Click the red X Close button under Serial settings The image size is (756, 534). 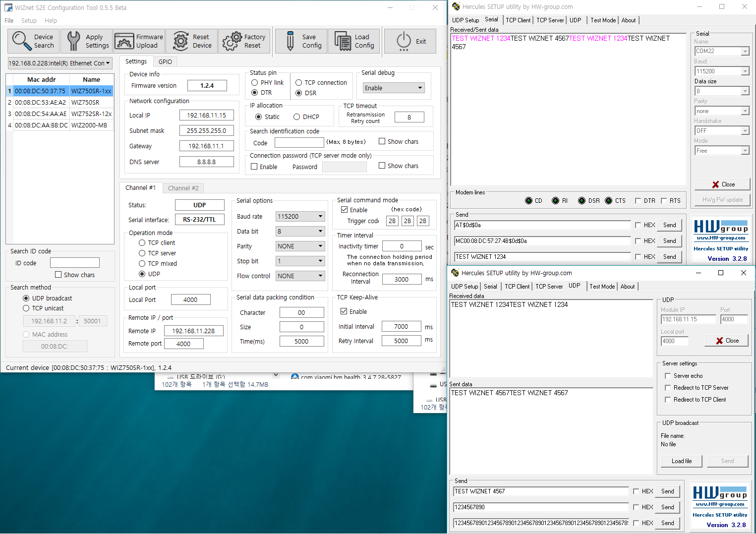click(722, 184)
